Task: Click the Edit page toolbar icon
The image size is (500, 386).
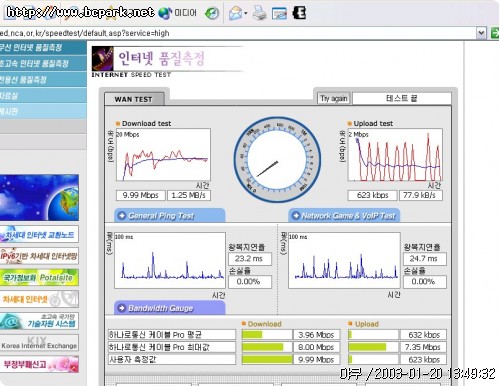Action: click(279, 14)
